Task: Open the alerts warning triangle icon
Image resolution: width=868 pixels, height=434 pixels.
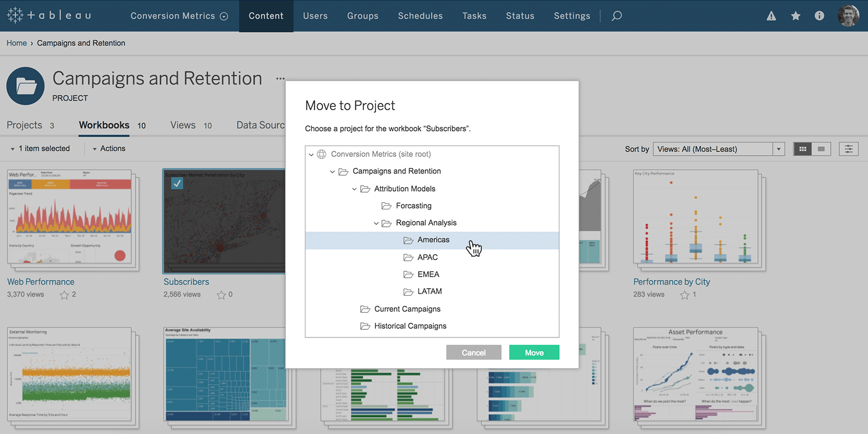Action: 771,16
